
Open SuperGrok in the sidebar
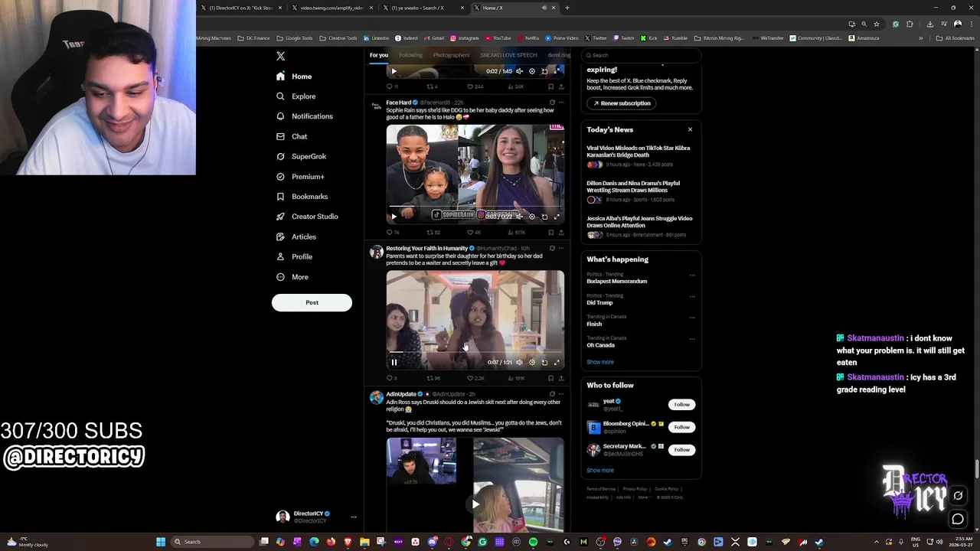point(301,156)
